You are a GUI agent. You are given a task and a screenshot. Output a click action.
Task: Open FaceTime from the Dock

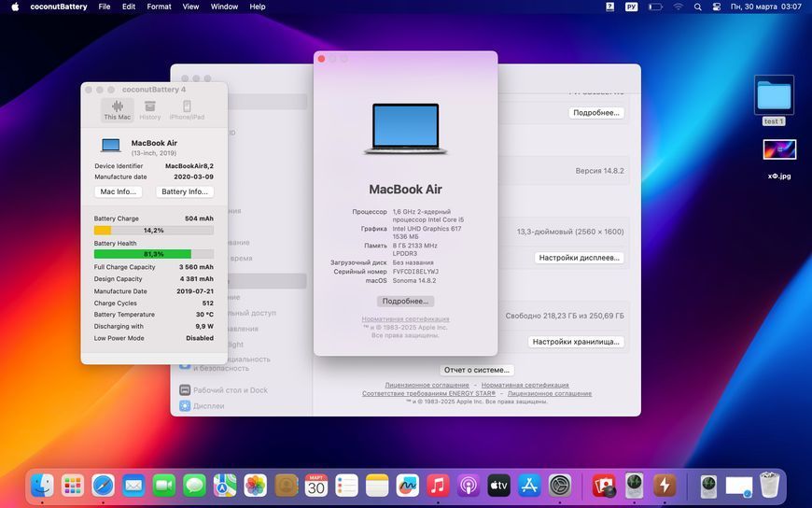pos(164,486)
